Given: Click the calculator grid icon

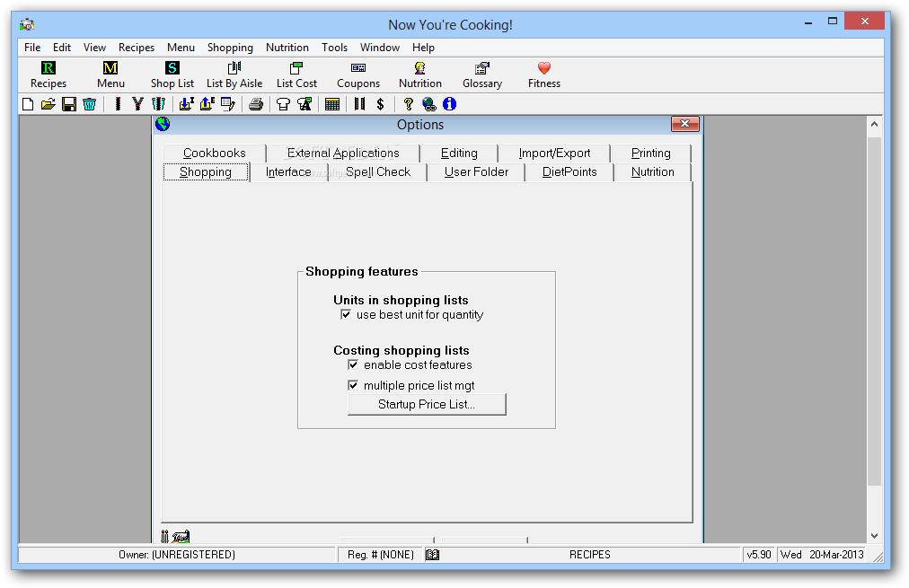Looking at the screenshot, I should point(332,104).
